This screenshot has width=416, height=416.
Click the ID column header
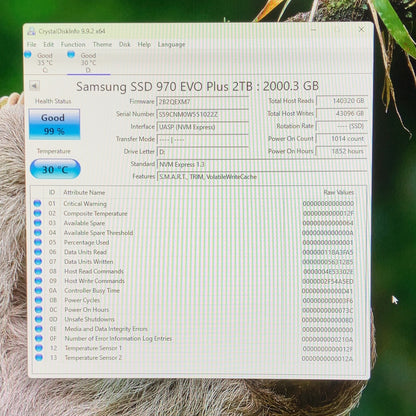[52, 192]
